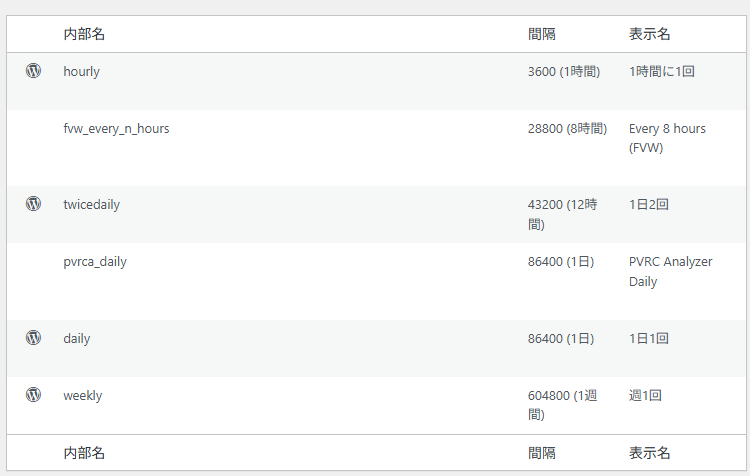
Task: Click the 28800 (8時間) interval value
Action: (x=567, y=129)
